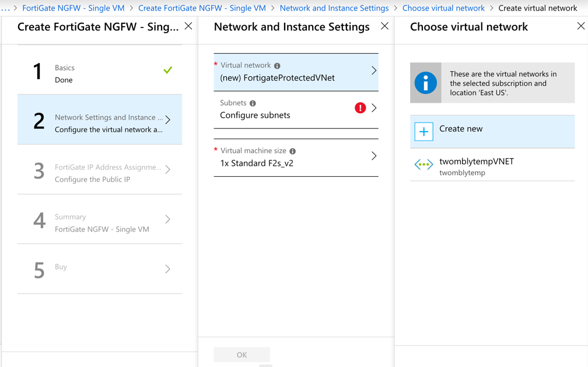588x367 pixels.
Task: Open Virtual network setting row
Action: point(296,72)
